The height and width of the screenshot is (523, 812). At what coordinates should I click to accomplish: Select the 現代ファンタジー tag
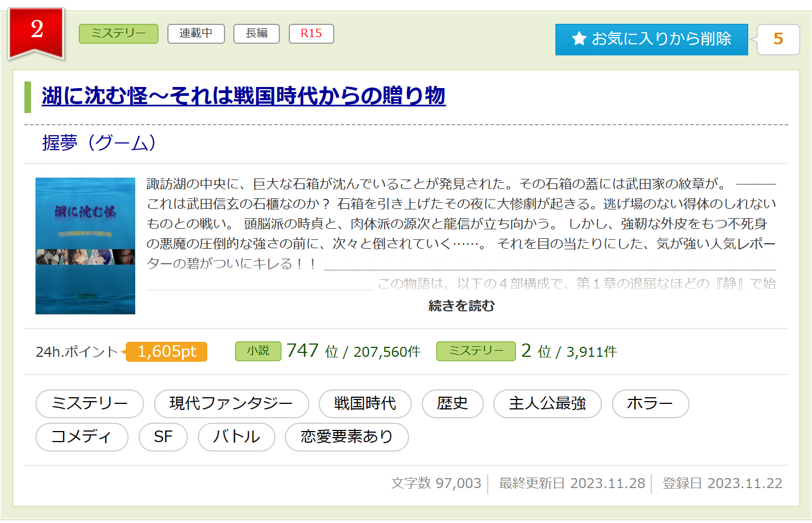coord(231,404)
